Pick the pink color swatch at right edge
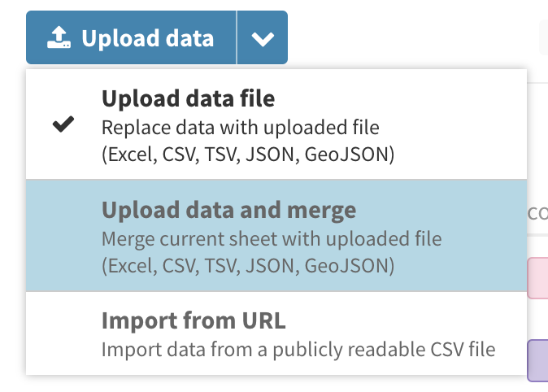The width and height of the screenshot is (548, 392). pos(539,278)
